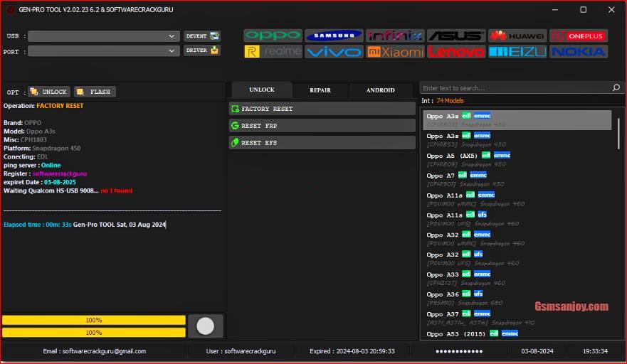
Task: Click the Platform Snapdragon 450 log line
Action: [42, 149]
